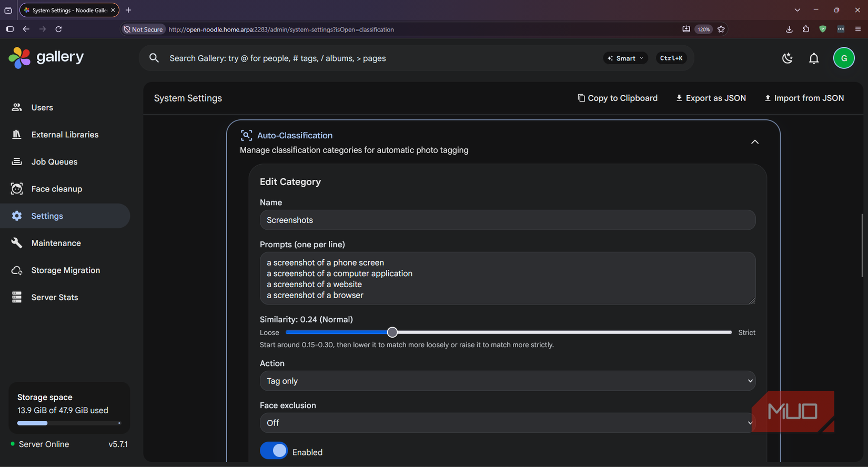Click version v5.7.1 label
Viewport: 868px width, 467px height.
click(118, 444)
